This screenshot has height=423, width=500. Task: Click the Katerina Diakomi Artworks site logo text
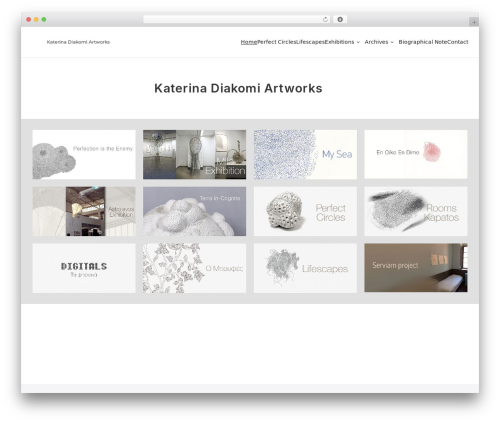pyautogui.click(x=78, y=42)
